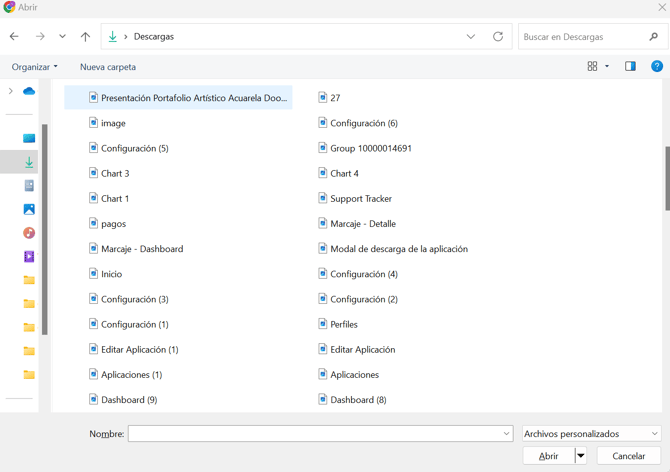This screenshot has height=472, width=670.
Task: Open the Organizar menu
Action: coord(34,67)
